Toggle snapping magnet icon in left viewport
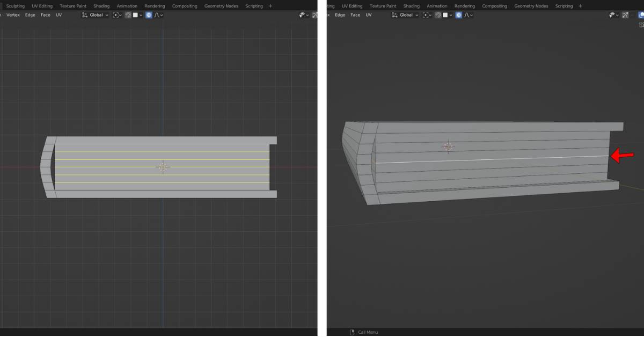 [x=128, y=15]
